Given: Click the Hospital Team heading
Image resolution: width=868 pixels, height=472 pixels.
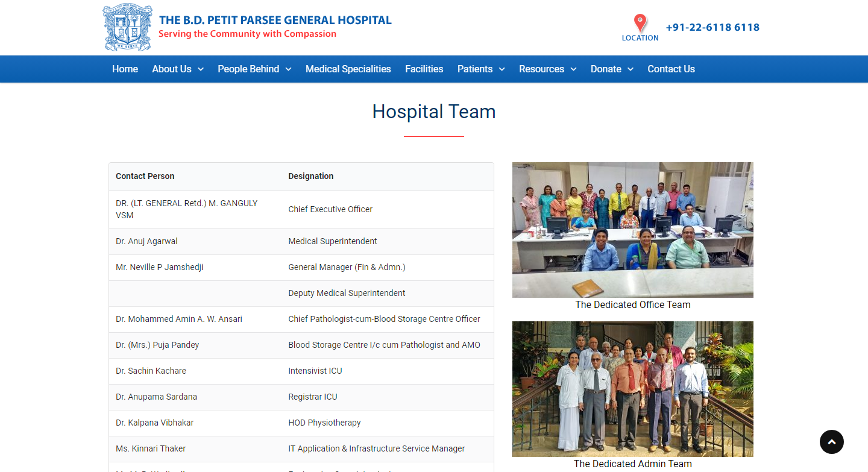Looking at the screenshot, I should pos(434,112).
